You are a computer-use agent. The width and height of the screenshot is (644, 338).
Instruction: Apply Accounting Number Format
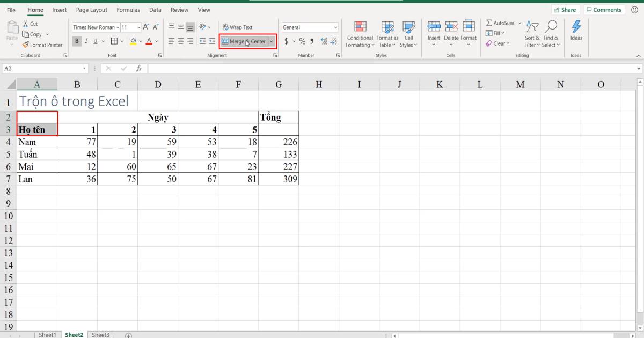287,41
